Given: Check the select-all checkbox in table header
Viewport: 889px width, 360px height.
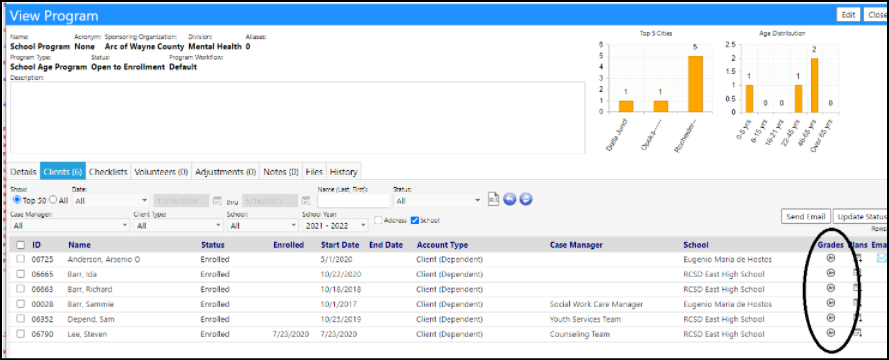Looking at the screenshot, I should (21, 245).
